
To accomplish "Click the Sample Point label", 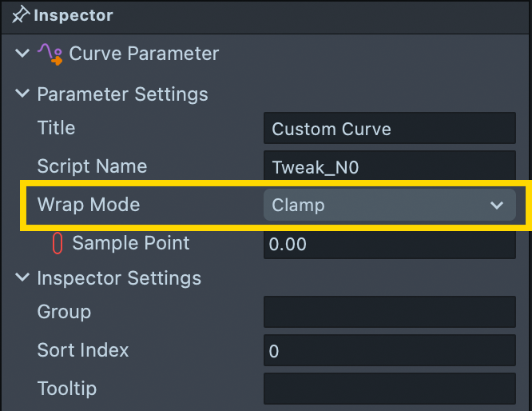I will [131, 243].
